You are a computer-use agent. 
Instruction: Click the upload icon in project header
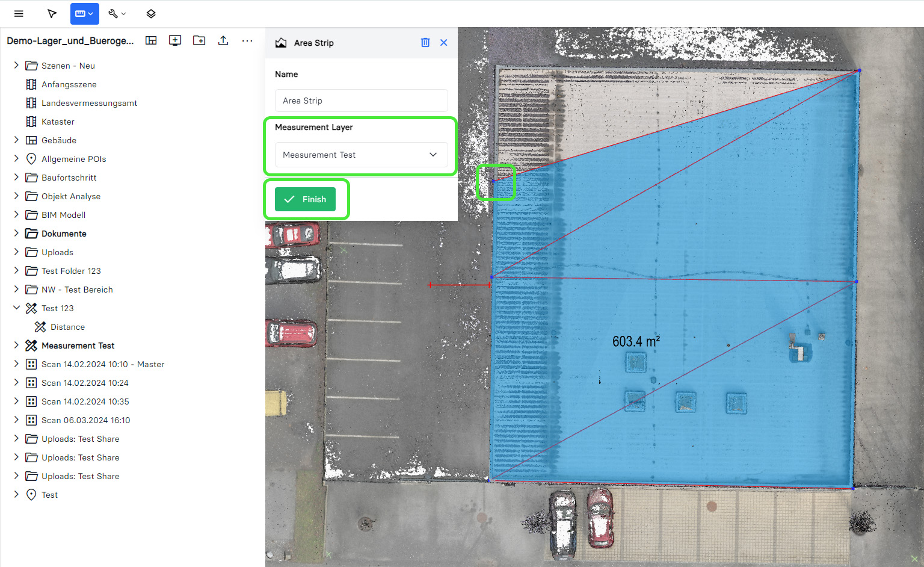(223, 40)
